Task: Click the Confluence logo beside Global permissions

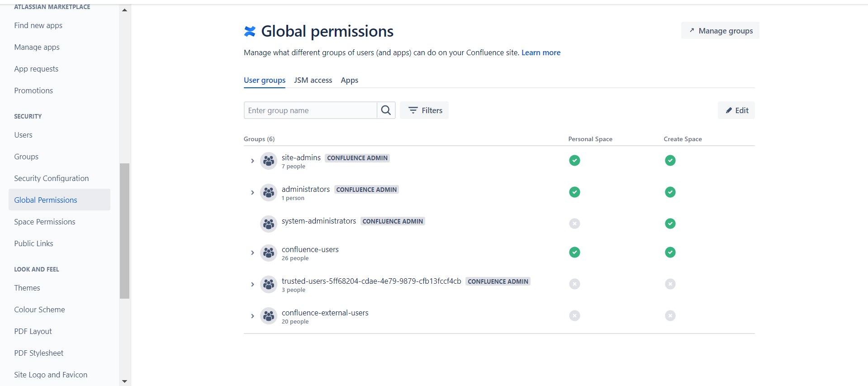Action: pyautogui.click(x=250, y=31)
